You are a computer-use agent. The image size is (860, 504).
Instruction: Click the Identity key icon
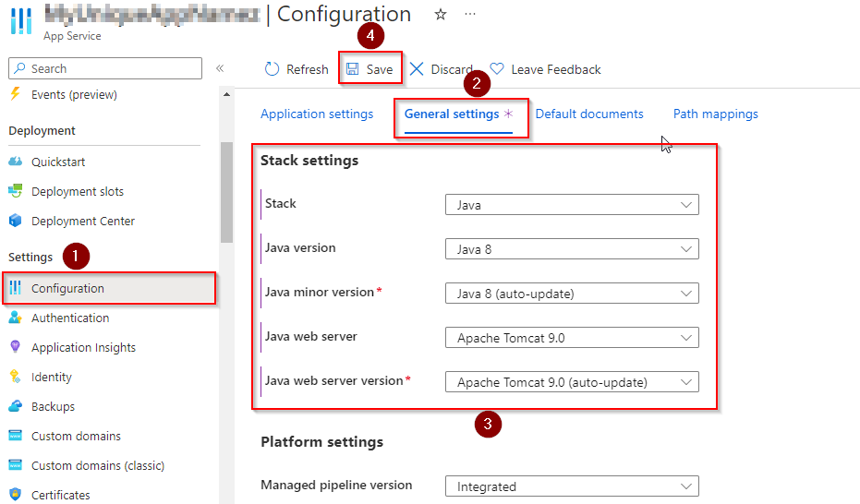[x=16, y=377]
